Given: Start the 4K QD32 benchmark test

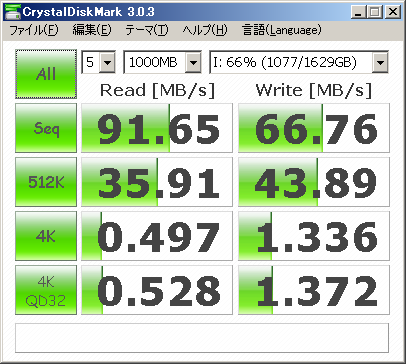Looking at the screenshot, I should pyautogui.click(x=46, y=290).
